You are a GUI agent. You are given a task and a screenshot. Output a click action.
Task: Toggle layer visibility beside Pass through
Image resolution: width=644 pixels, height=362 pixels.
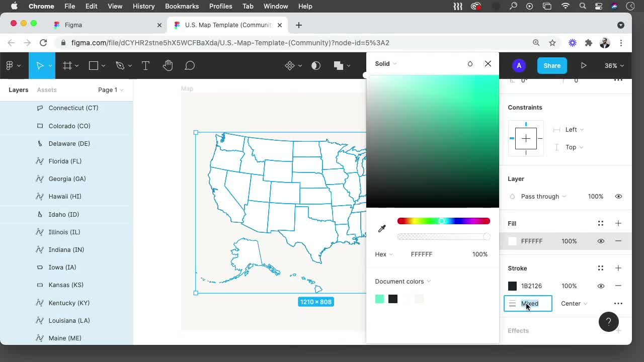618,196
